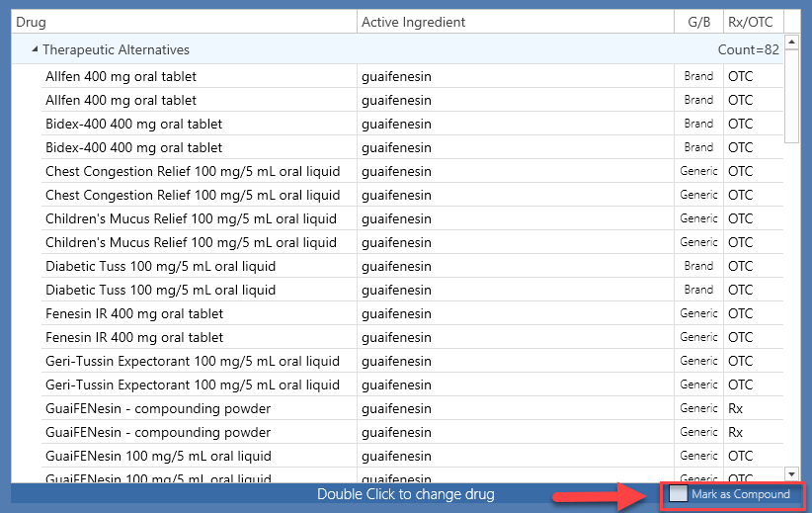Select the first fully visible GuaiFENesin 100 mg/5 mL oral liquid row
Screen dimensions: 812x513
pos(412,456)
